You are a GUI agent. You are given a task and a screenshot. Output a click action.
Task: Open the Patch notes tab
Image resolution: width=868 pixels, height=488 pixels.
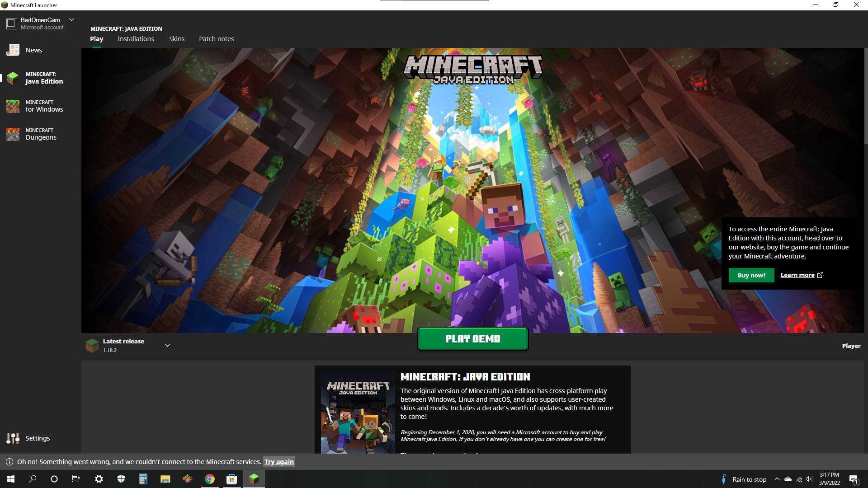[217, 39]
